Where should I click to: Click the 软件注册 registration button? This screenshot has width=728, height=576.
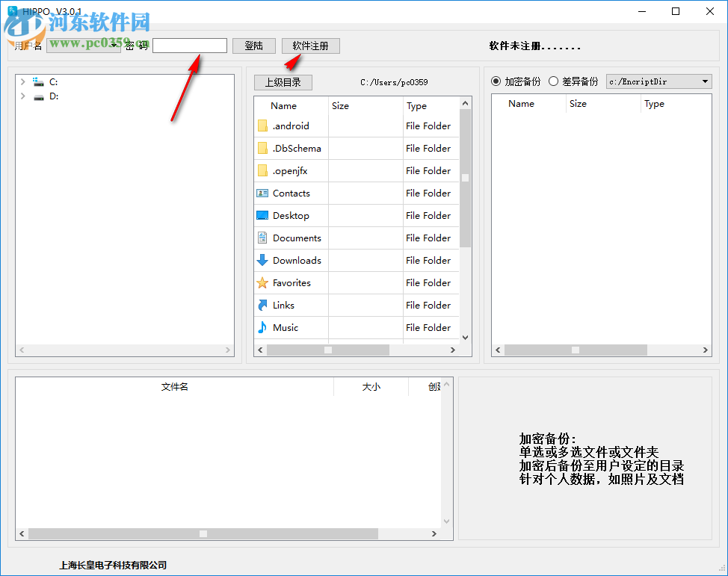click(309, 46)
